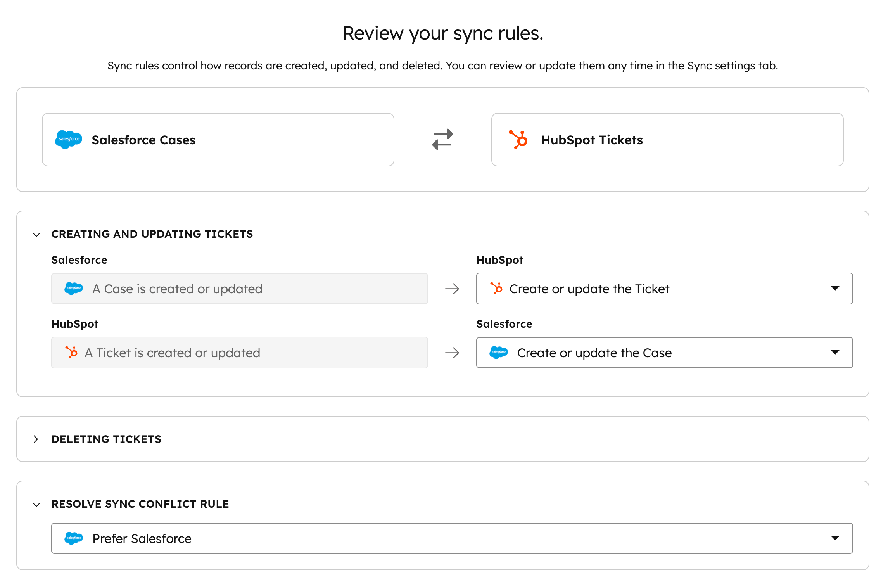
Task: Select the Salesforce Cases card
Action: (x=218, y=140)
